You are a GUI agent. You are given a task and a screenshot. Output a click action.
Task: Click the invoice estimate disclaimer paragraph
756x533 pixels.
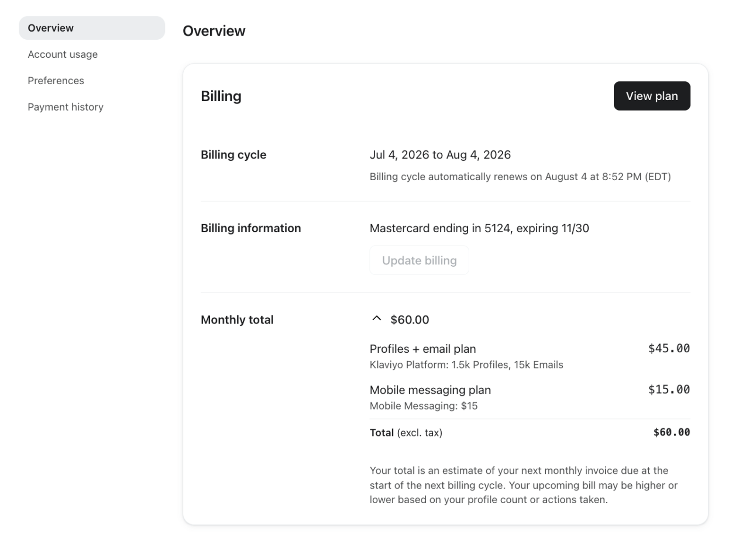click(524, 485)
